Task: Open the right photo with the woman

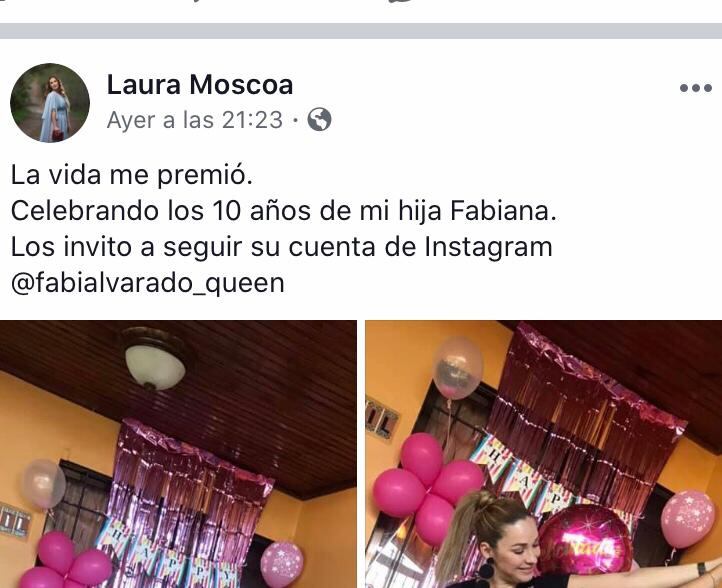Action: [544, 454]
